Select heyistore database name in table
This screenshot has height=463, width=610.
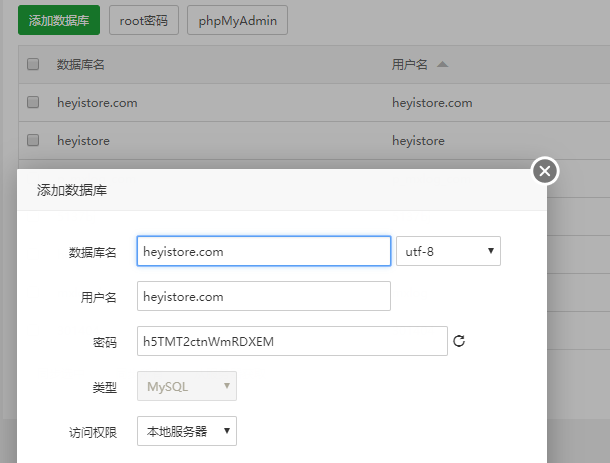(83, 140)
